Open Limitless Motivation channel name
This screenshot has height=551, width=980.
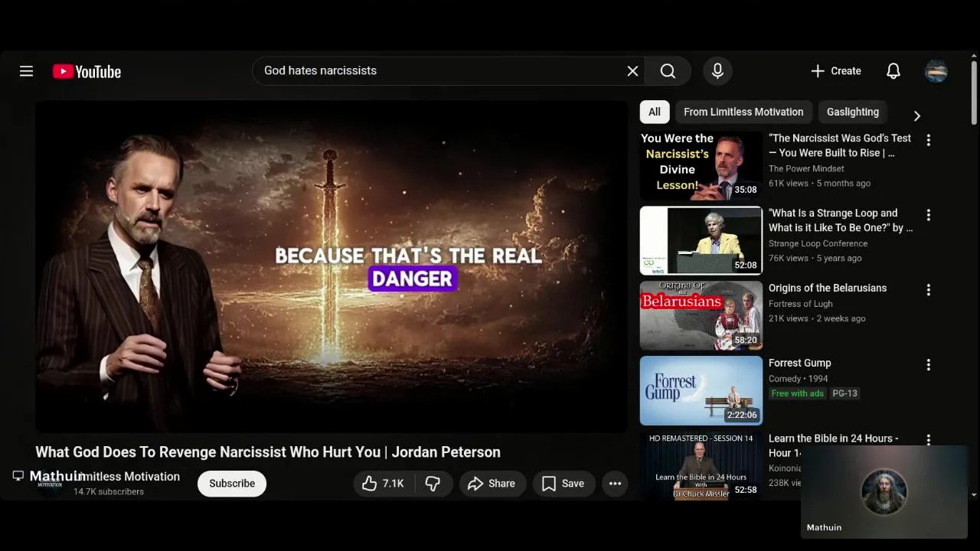pyautogui.click(x=126, y=476)
